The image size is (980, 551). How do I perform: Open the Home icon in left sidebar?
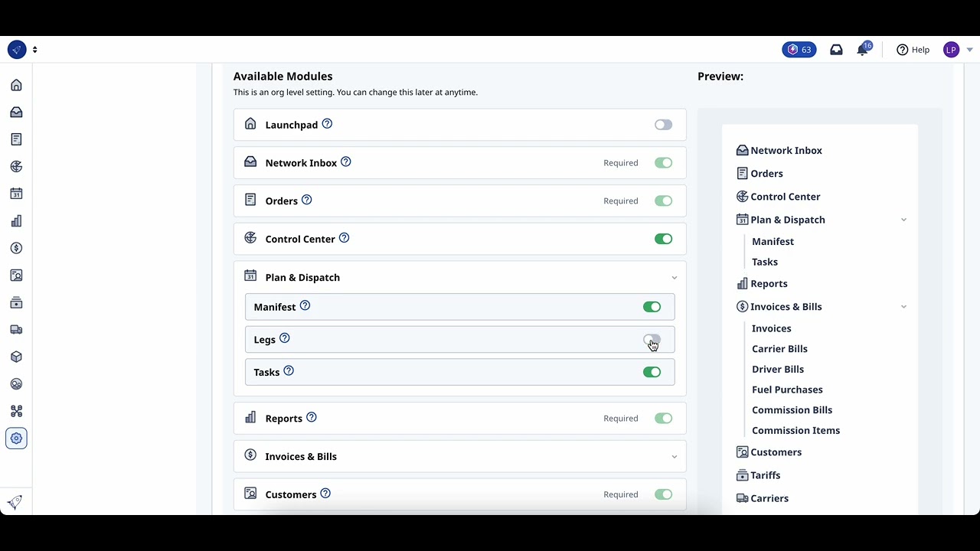(16, 85)
